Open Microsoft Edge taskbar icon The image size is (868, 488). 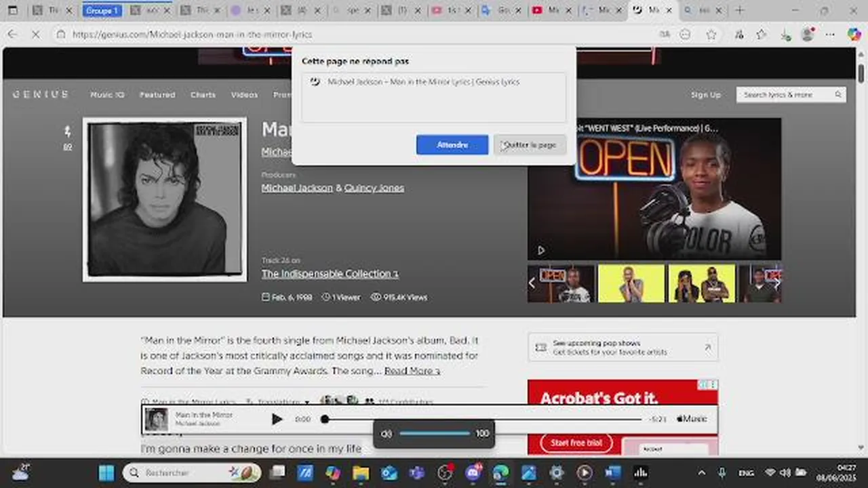coord(500,472)
